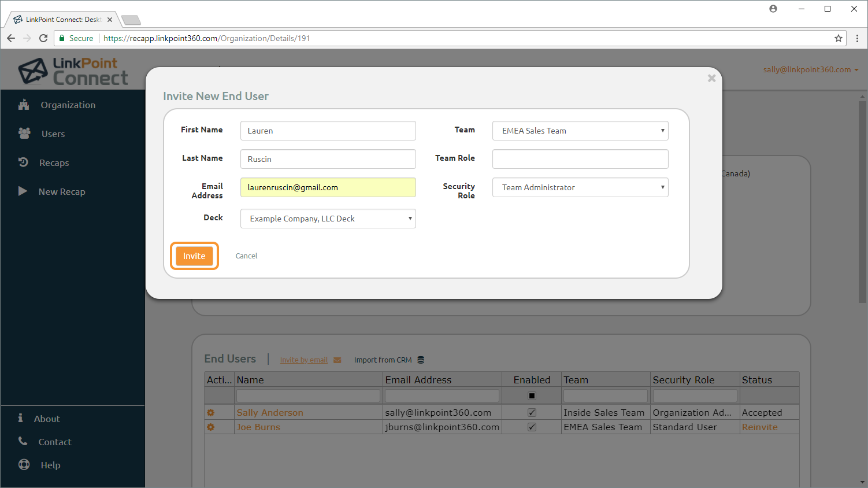
Task: Click the Recaps history icon
Action: (23, 162)
